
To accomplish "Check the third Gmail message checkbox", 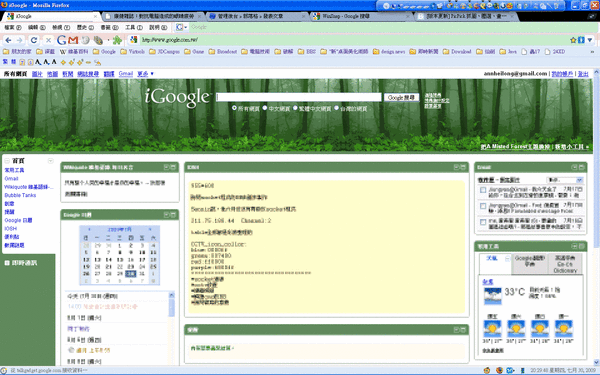I will [x=483, y=222].
